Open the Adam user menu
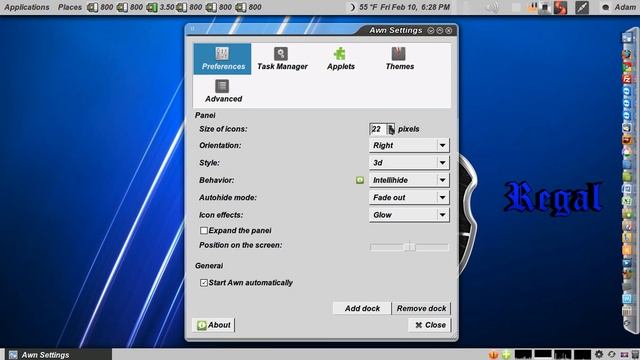640x360 pixels. point(619,7)
